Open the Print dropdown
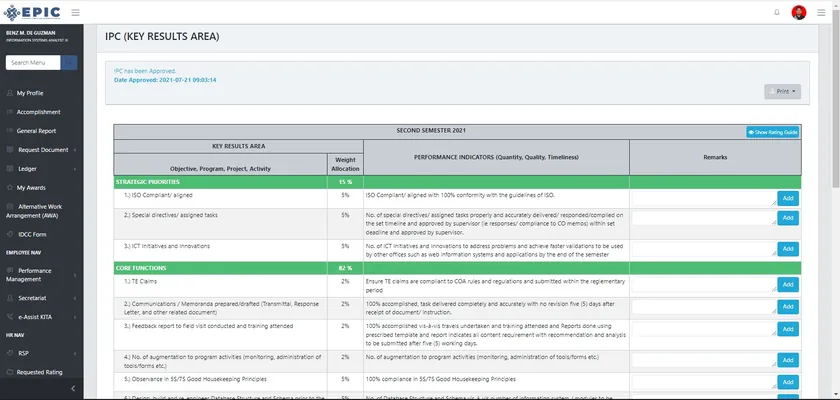 pos(782,92)
